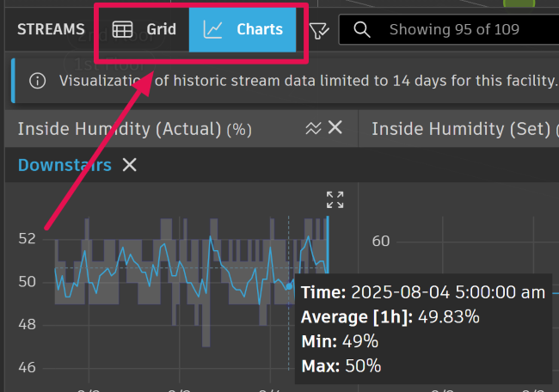Image resolution: width=559 pixels, height=392 pixels.
Task: Click the grid icon beside Grid
Action: [x=123, y=30]
